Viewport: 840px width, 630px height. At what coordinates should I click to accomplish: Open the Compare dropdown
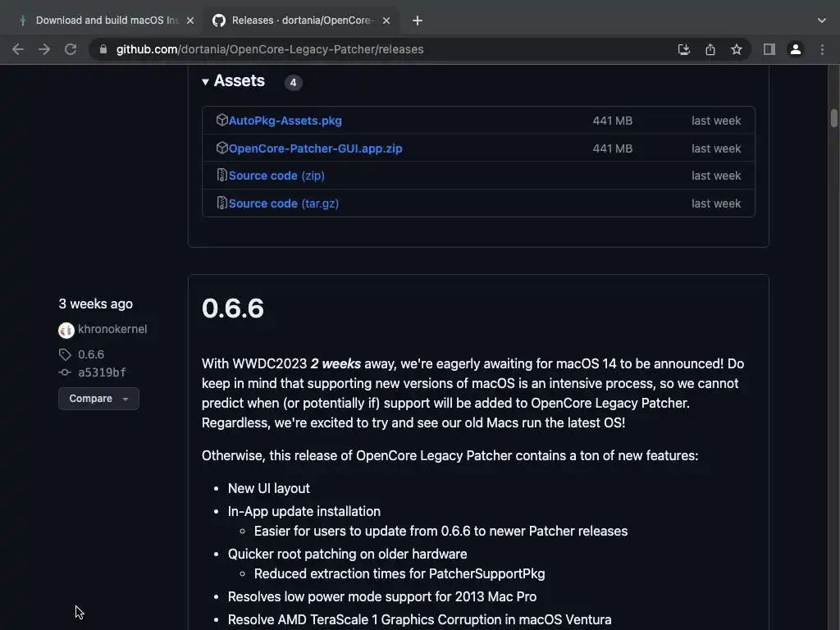[x=98, y=399]
